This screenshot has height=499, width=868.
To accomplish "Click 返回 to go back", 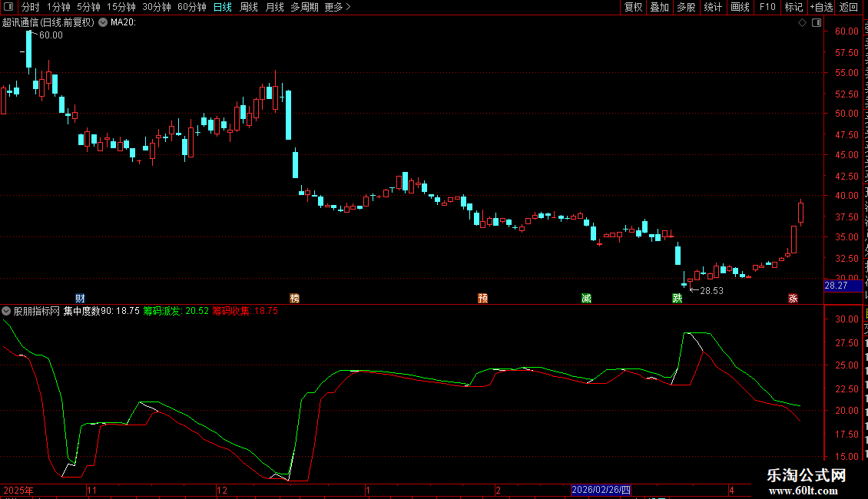I will coord(849,7).
